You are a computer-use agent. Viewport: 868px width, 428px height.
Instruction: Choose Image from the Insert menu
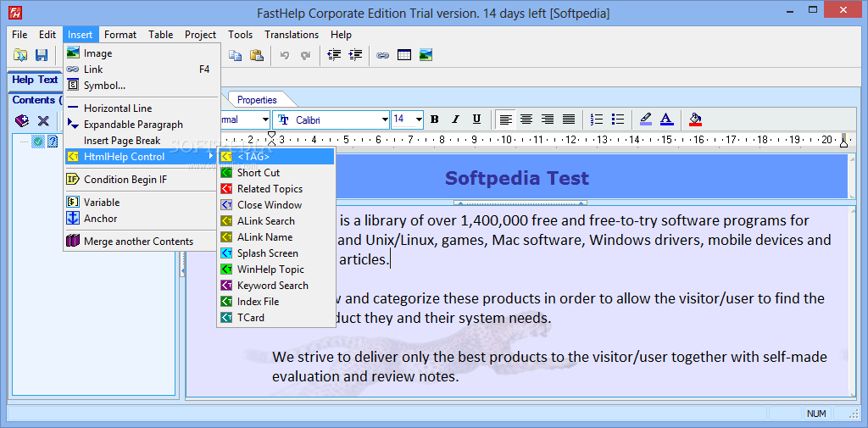(x=142, y=53)
